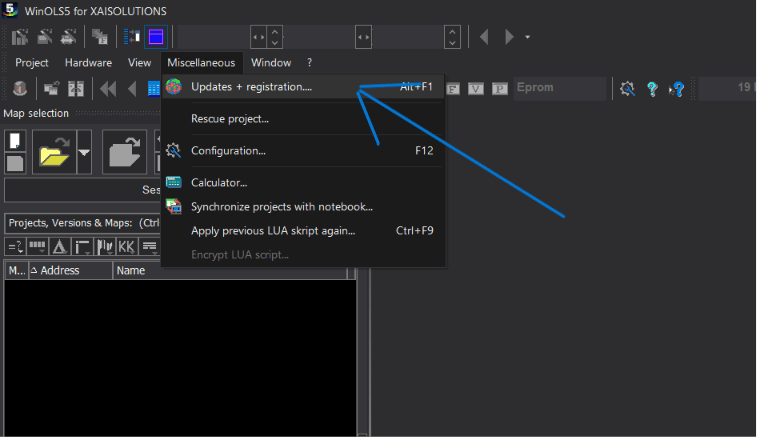This screenshot has width=757, height=437.
Task: Click the second left-right arrows box in toolbar
Action: (x=363, y=37)
